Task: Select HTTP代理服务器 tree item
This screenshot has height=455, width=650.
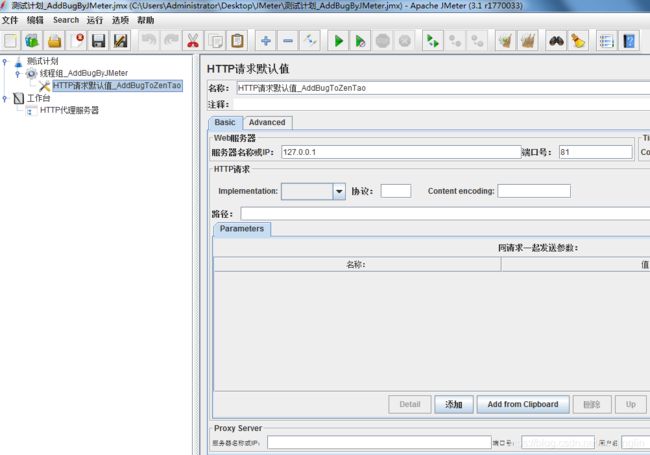Action: [x=69, y=110]
